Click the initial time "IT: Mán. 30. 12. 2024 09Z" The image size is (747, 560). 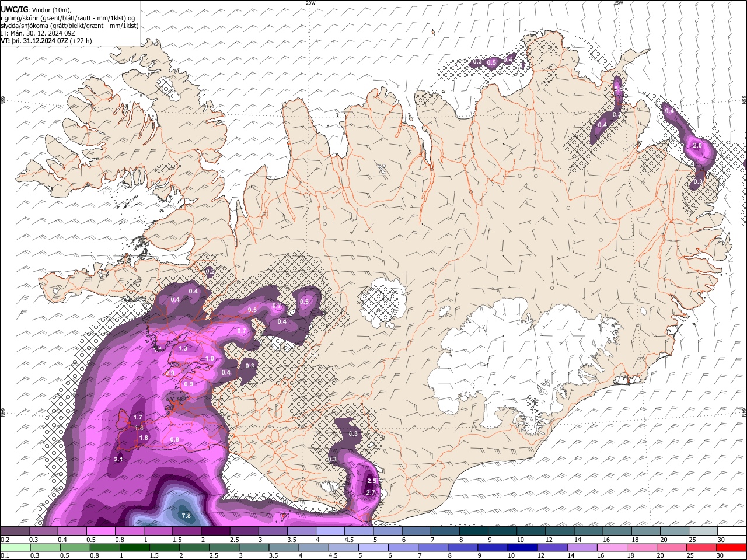tap(38, 33)
